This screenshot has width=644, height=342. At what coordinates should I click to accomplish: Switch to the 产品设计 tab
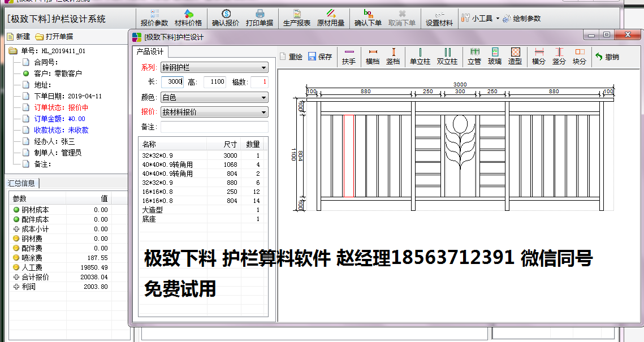point(150,52)
